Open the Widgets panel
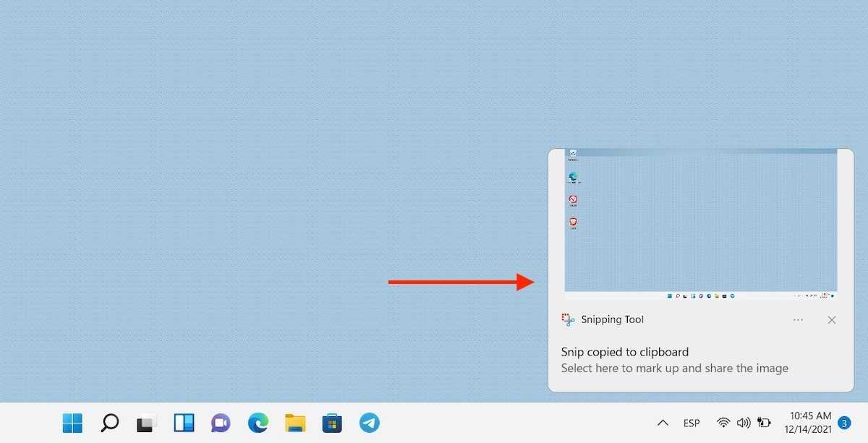868x443 pixels. coord(184,423)
